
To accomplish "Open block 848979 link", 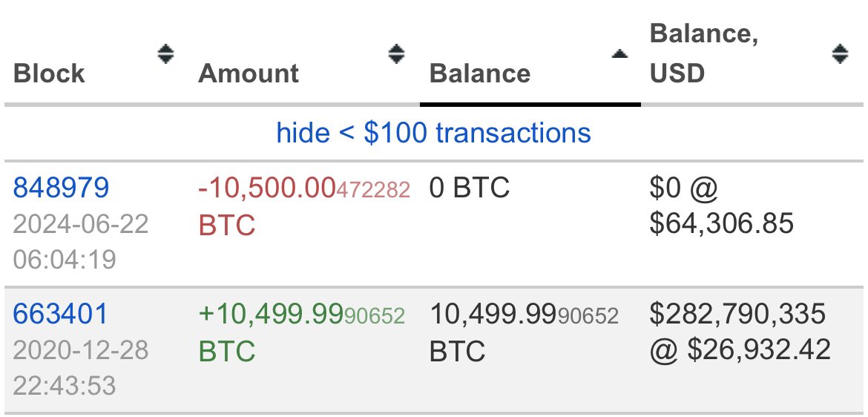I will (61, 188).
